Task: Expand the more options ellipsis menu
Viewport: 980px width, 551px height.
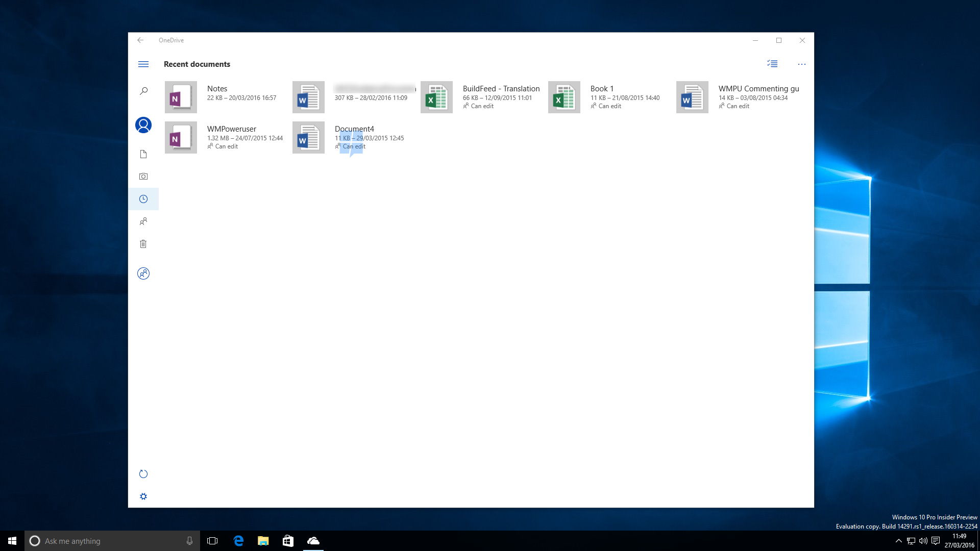Action: [x=801, y=64]
